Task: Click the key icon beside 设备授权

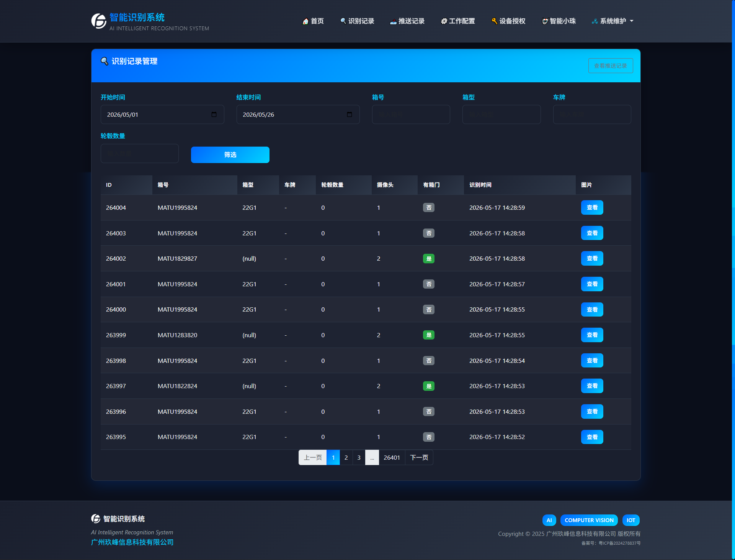Action: coord(495,21)
